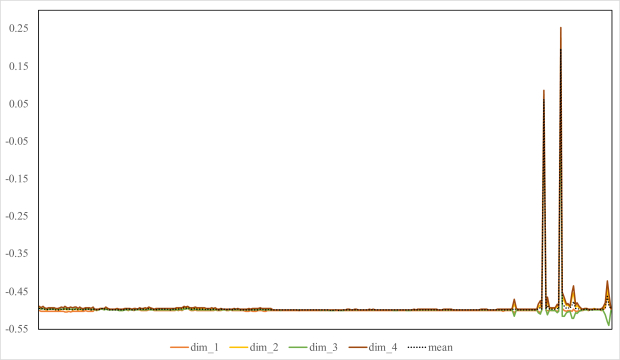Click the dotted mean legend line swatch

click(417, 348)
